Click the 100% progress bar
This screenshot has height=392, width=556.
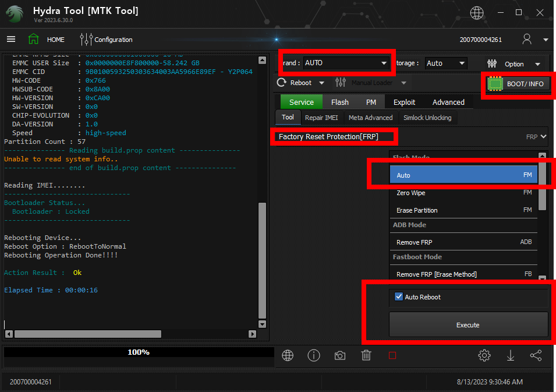coord(139,352)
